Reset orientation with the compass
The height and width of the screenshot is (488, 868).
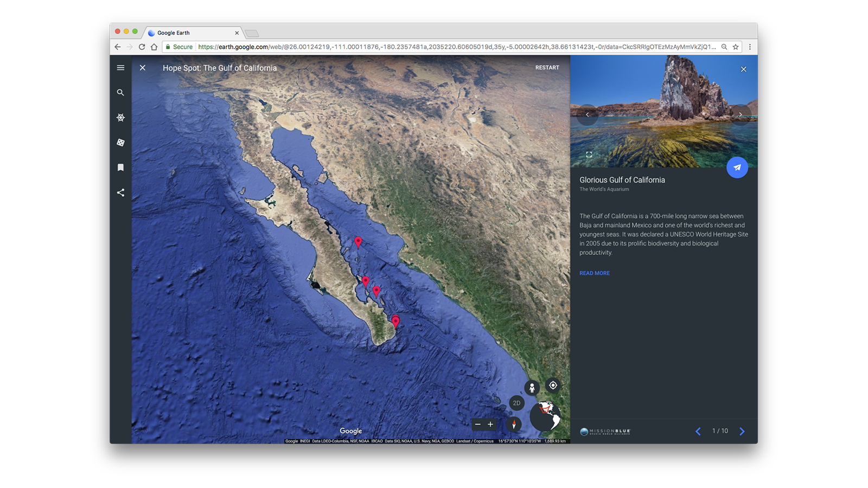tap(514, 425)
